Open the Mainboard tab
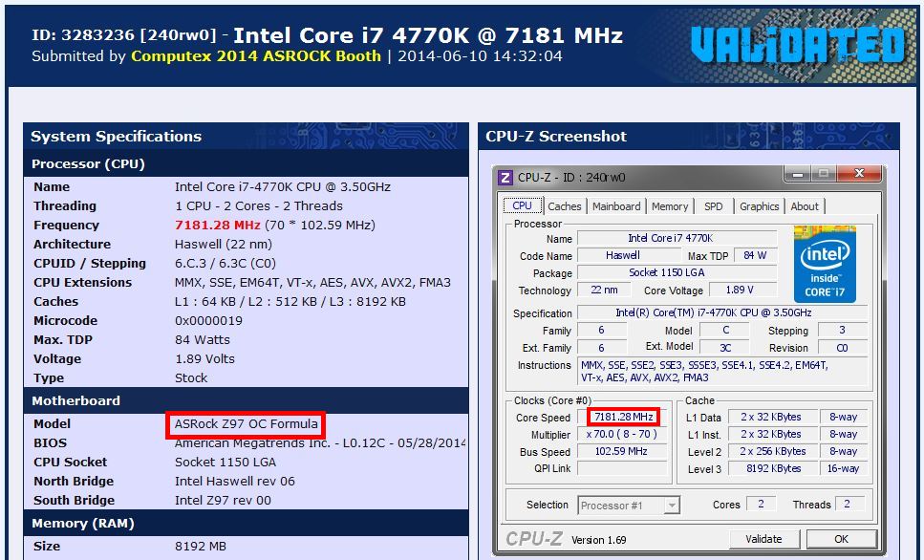The height and width of the screenshot is (560, 924). [615, 206]
